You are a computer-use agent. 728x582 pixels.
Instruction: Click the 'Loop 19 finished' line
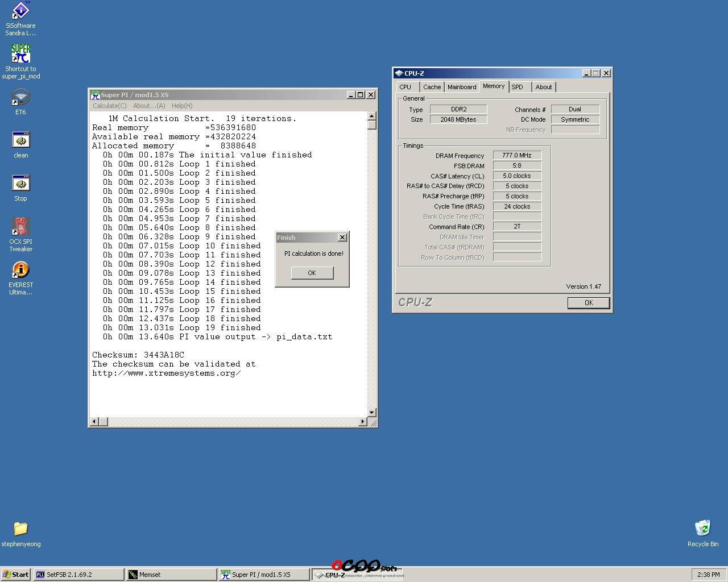click(182, 327)
